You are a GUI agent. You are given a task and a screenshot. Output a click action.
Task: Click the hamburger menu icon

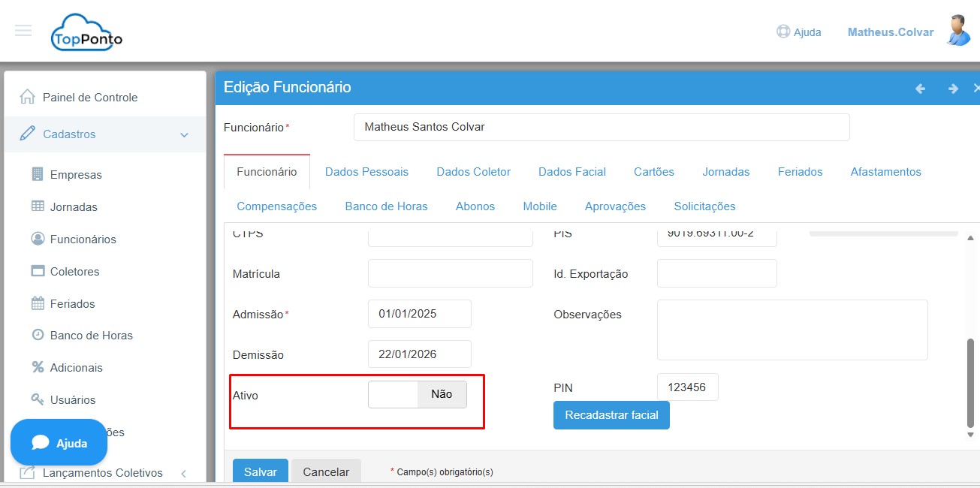[23, 31]
